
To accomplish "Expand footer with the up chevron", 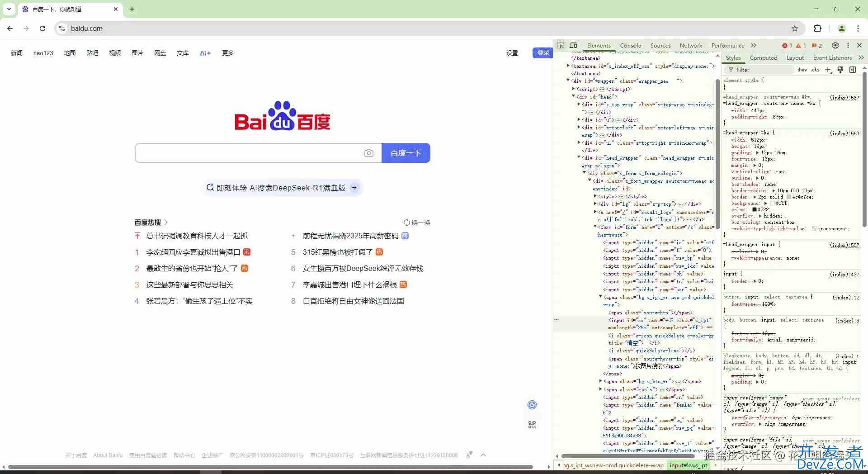I will 483,455.
